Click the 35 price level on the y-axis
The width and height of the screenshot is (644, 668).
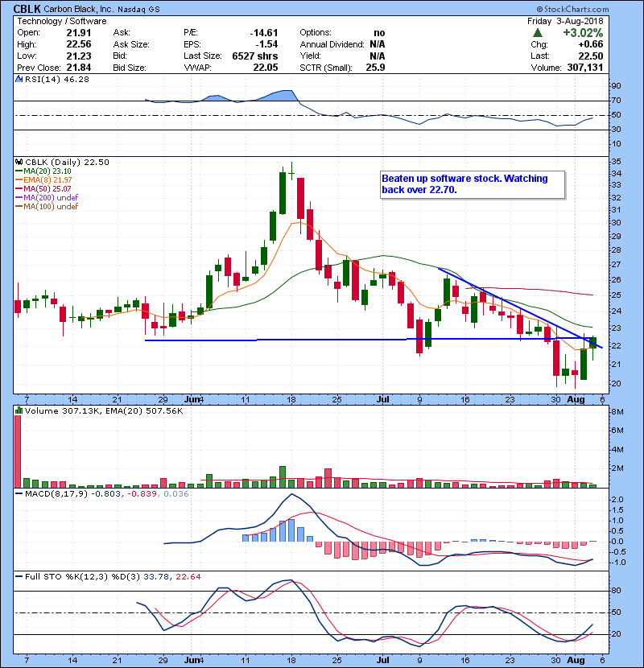(x=617, y=162)
